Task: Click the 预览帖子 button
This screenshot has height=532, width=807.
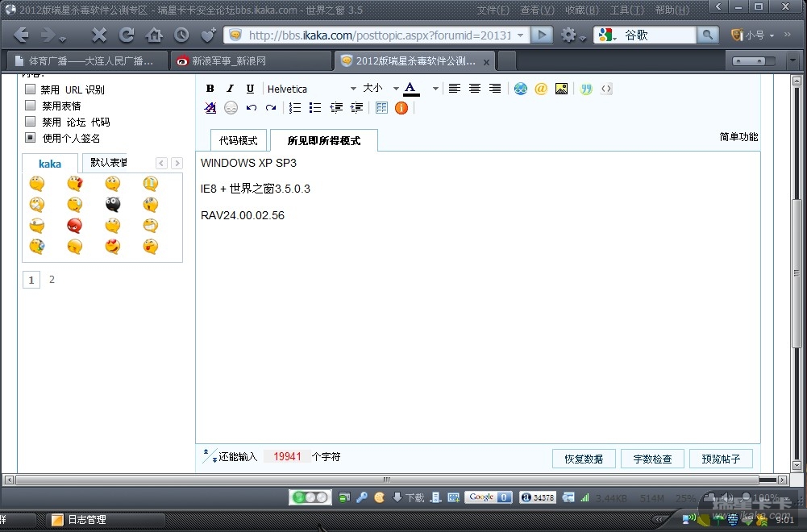Action: tap(721, 459)
